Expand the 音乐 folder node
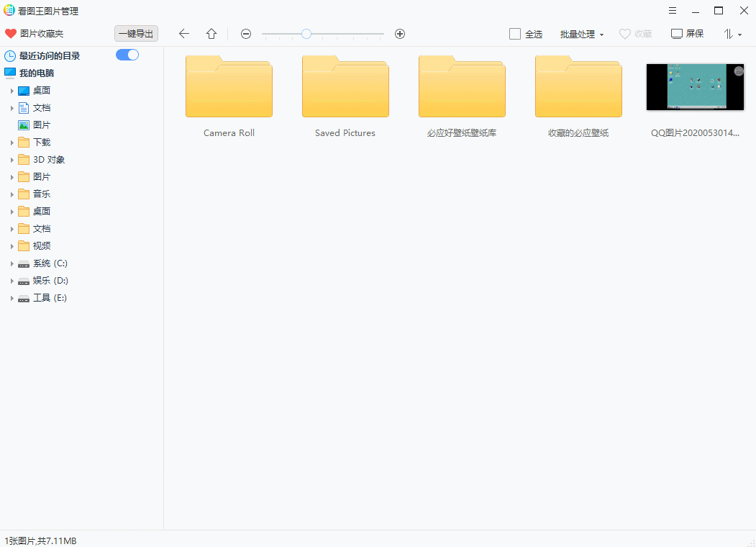The height and width of the screenshot is (547, 756). point(12,194)
